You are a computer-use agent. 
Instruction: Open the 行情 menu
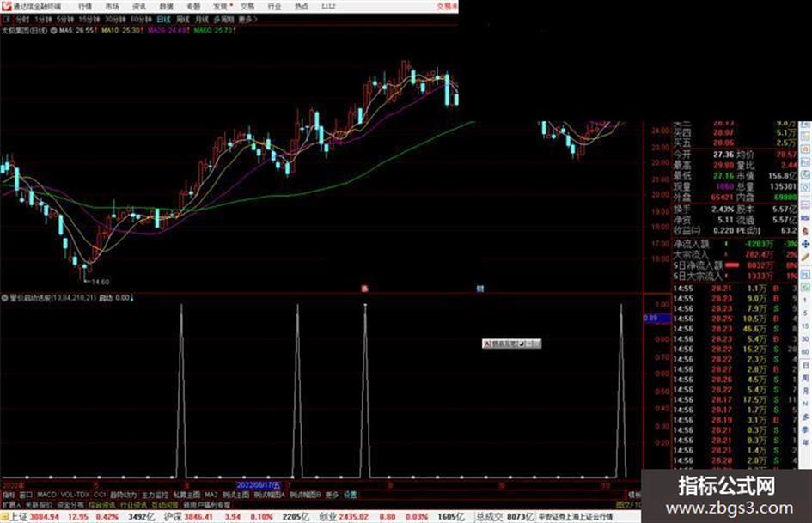pos(85,7)
